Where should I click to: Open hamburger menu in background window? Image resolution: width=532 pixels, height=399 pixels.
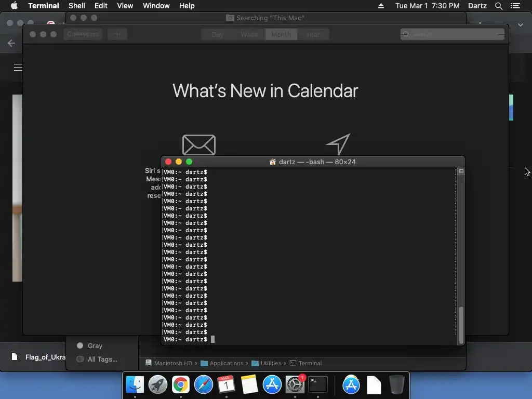[18, 67]
